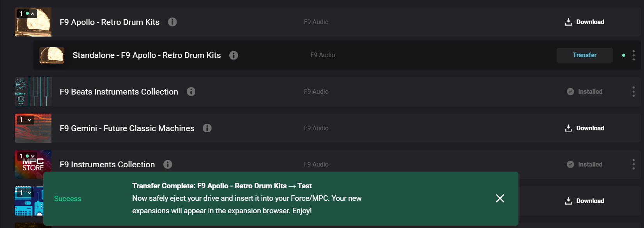The width and height of the screenshot is (644, 228).
Task: Dismiss the Transfer Complete success notification
Action: [500, 198]
